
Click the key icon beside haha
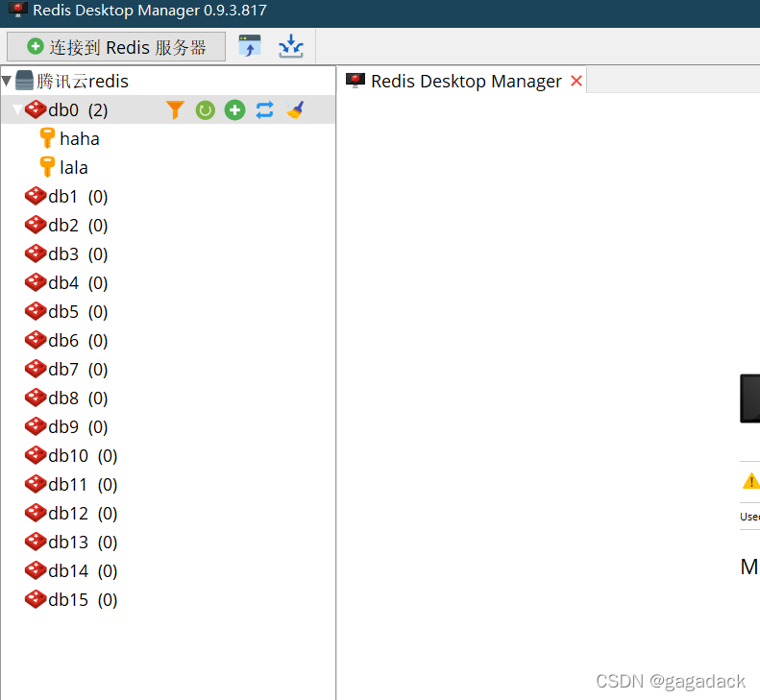tap(47, 138)
